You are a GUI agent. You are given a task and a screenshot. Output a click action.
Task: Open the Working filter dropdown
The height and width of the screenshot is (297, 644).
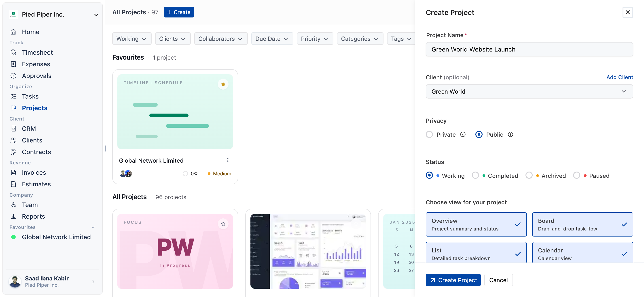[x=132, y=39]
